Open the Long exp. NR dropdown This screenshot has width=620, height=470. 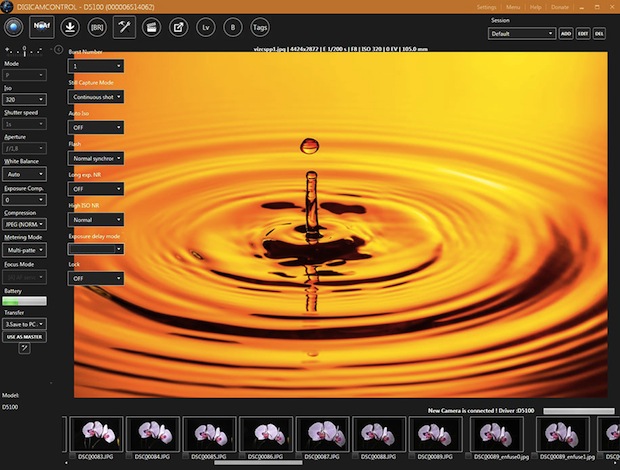point(96,189)
